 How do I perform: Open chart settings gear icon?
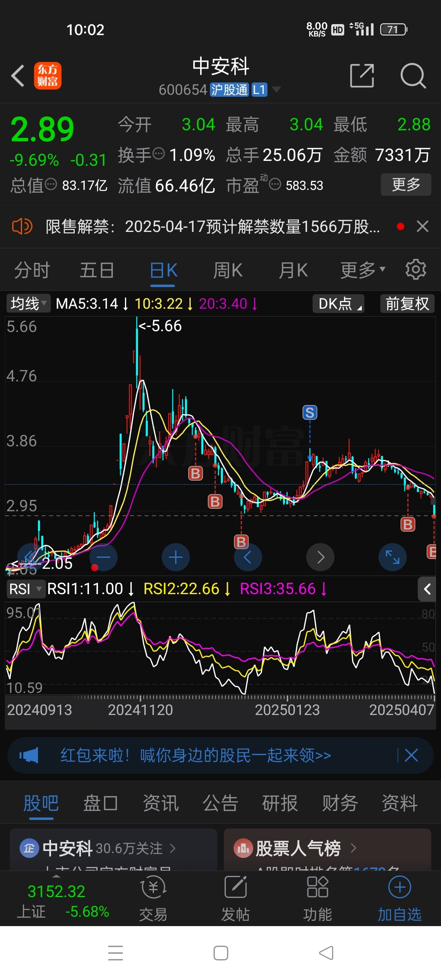pyautogui.click(x=416, y=269)
